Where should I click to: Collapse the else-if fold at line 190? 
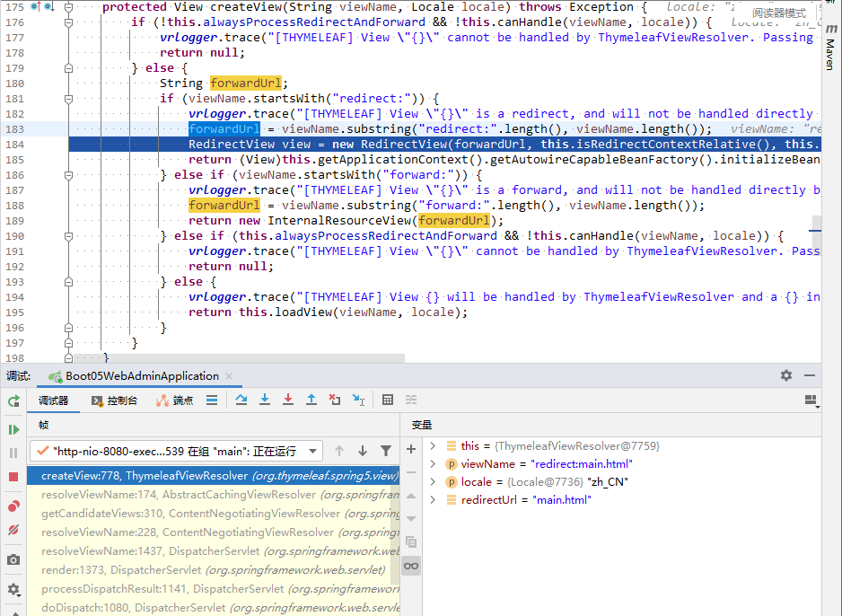point(69,236)
